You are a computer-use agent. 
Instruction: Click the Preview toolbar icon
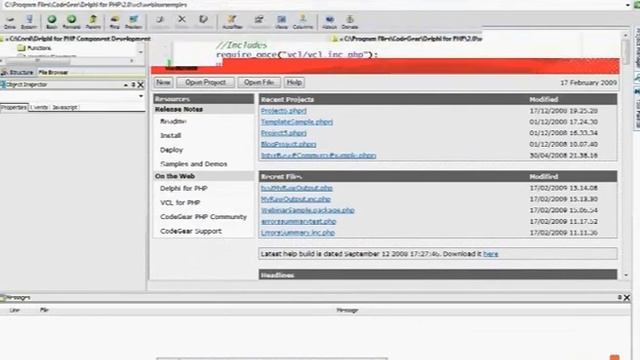(133, 22)
